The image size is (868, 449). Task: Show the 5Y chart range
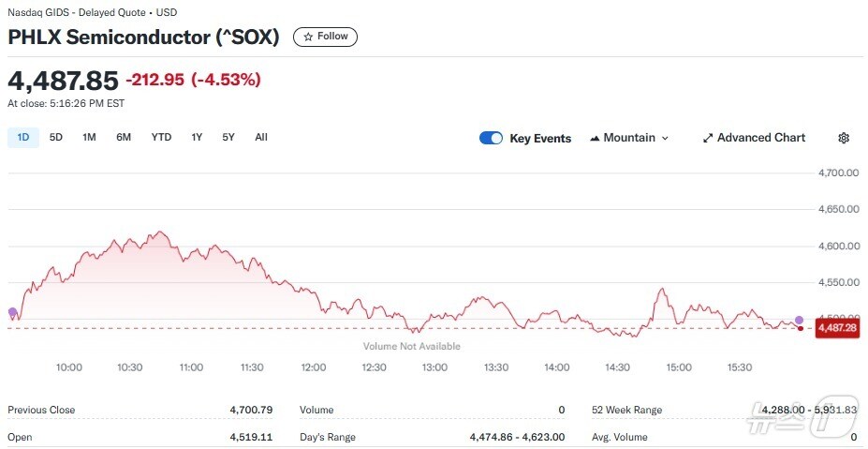(x=228, y=137)
